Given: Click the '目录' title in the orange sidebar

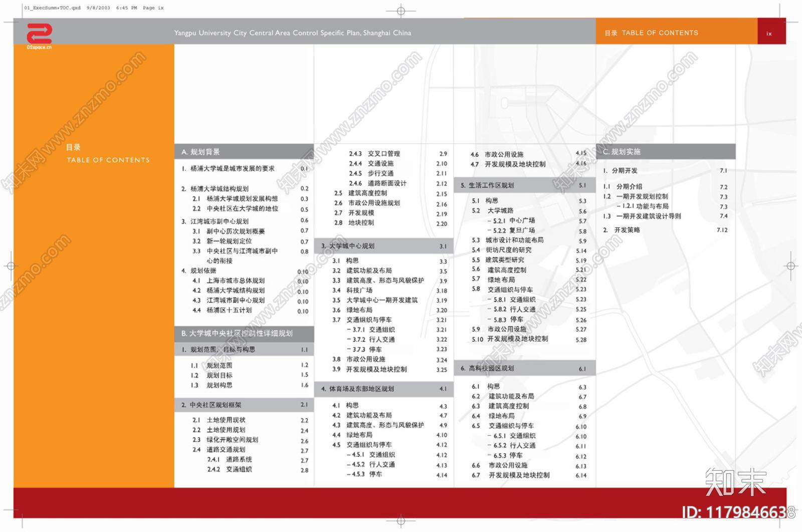Looking at the screenshot, I should (73, 147).
